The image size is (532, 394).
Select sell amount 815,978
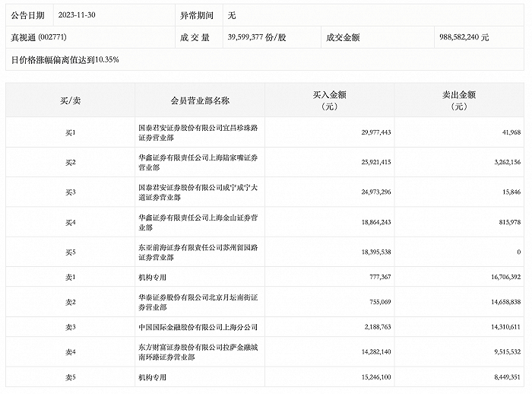point(510,222)
